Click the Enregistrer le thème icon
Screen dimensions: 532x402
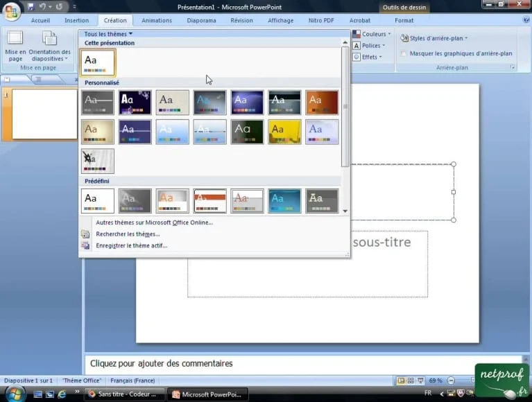coord(85,246)
